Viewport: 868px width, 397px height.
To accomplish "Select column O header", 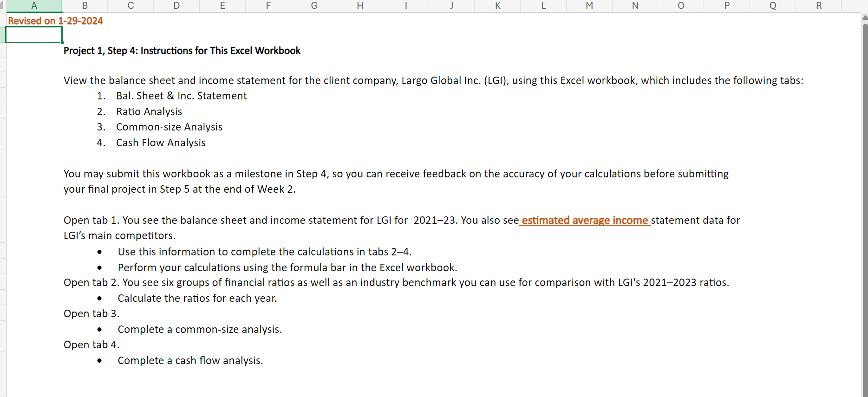I will pyautogui.click(x=681, y=6).
